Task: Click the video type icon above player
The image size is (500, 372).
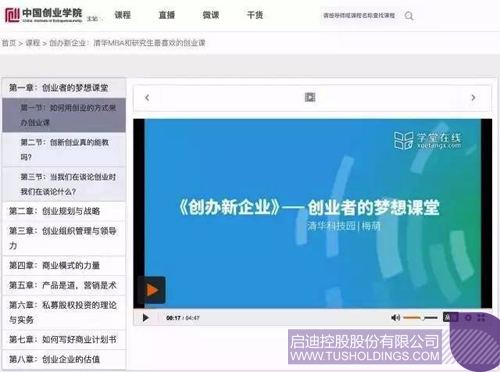Action: [310, 97]
